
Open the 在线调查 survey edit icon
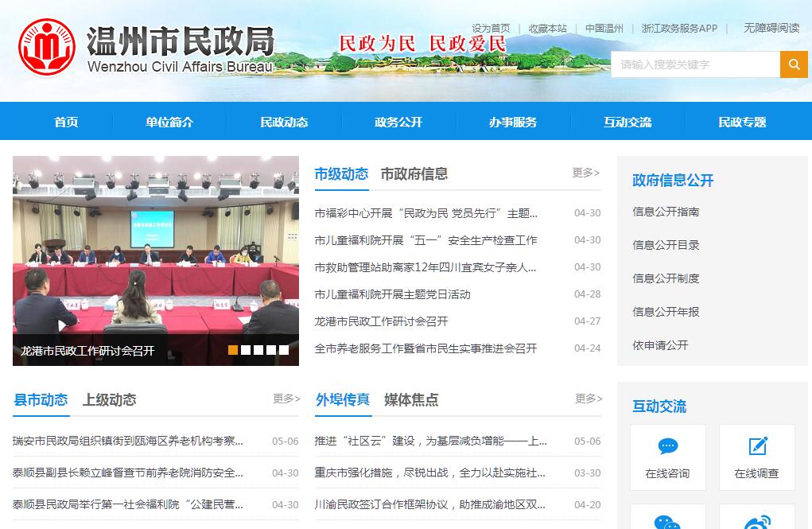coord(757,446)
